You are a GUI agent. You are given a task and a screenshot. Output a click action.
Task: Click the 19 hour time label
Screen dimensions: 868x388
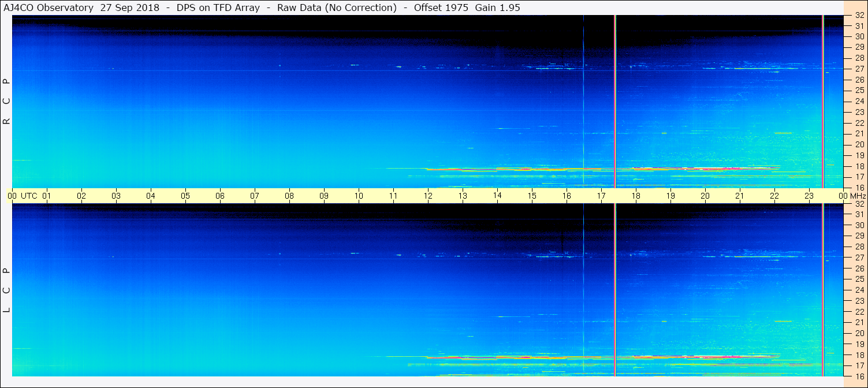pyautogui.click(x=670, y=196)
